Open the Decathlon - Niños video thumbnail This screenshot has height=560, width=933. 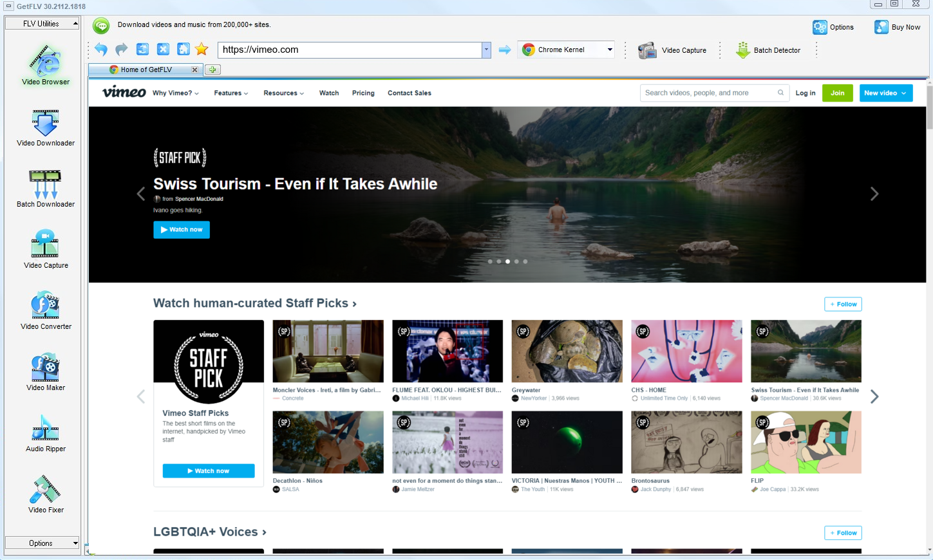click(328, 442)
